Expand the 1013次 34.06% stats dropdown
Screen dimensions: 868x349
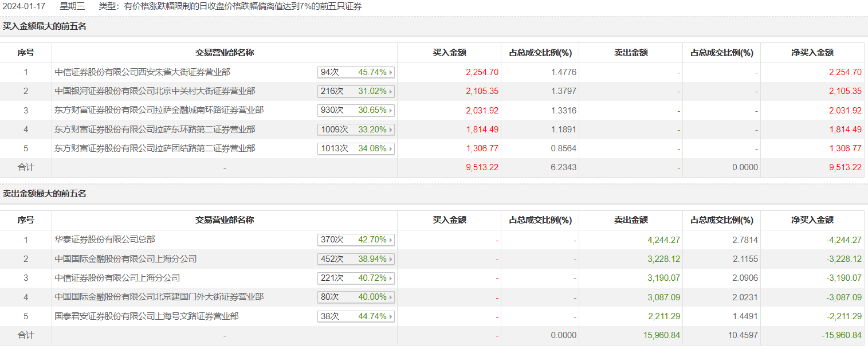click(356, 149)
